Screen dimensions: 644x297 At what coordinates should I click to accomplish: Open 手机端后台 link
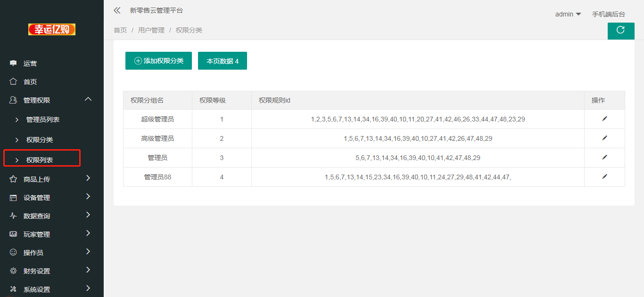coord(608,14)
